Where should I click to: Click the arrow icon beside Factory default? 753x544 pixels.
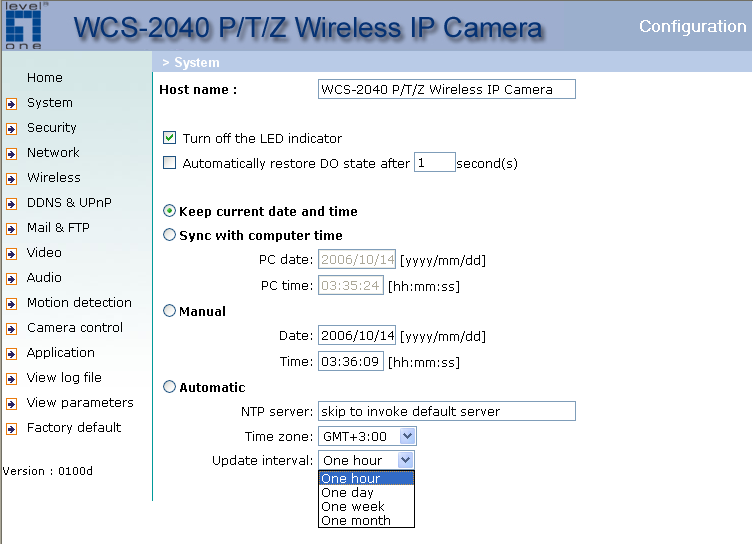11,429
